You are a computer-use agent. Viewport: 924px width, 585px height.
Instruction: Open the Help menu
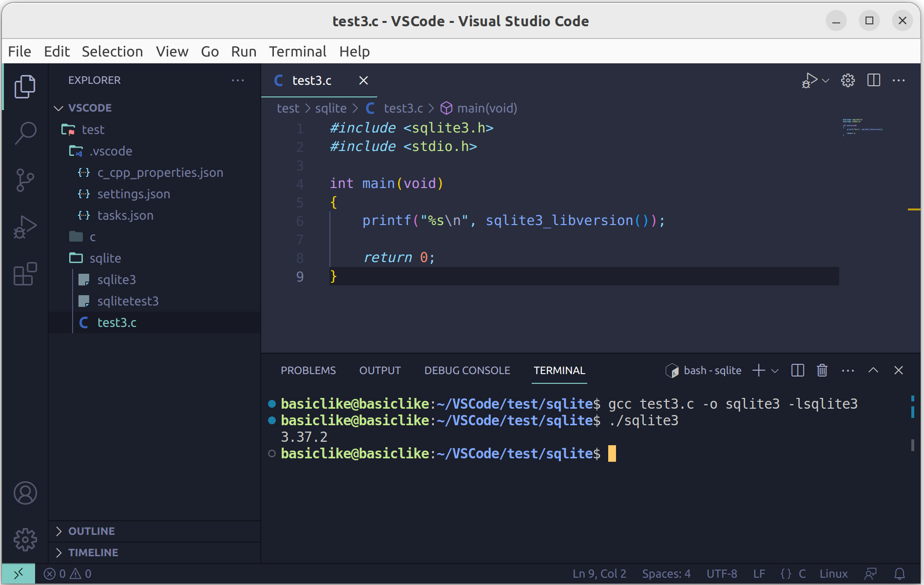coord(354,52)
